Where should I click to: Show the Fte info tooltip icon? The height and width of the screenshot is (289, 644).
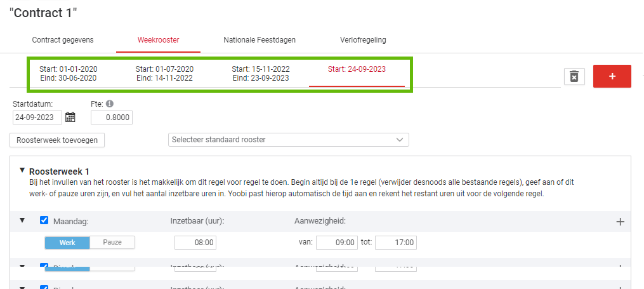click(x=109, y=104)
